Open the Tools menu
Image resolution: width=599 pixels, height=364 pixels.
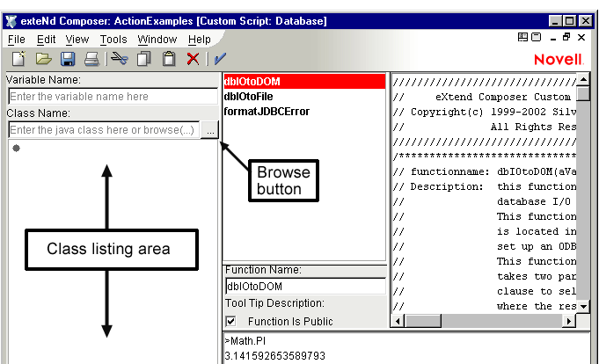(113, 40)
